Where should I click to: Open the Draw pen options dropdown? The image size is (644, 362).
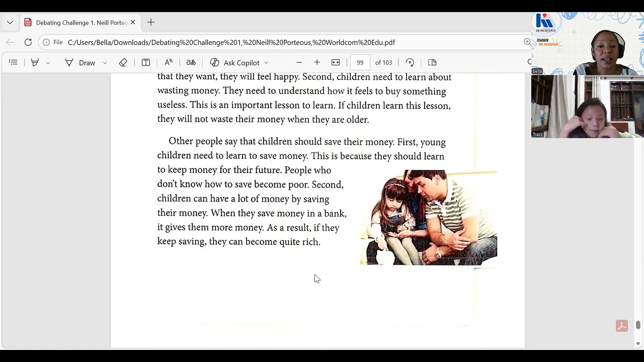click(x=105, y=63)
